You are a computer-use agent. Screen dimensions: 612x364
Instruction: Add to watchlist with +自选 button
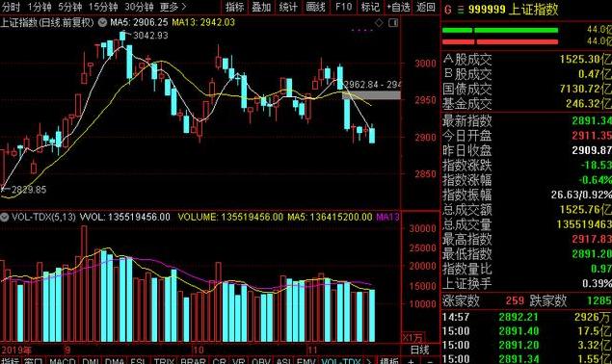tap(398, 7)
